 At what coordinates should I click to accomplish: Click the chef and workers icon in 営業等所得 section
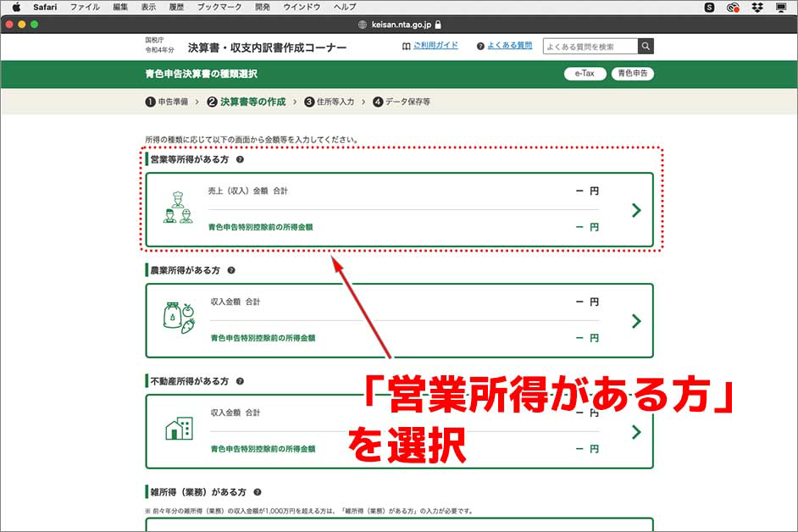click(x=177, y=209)
